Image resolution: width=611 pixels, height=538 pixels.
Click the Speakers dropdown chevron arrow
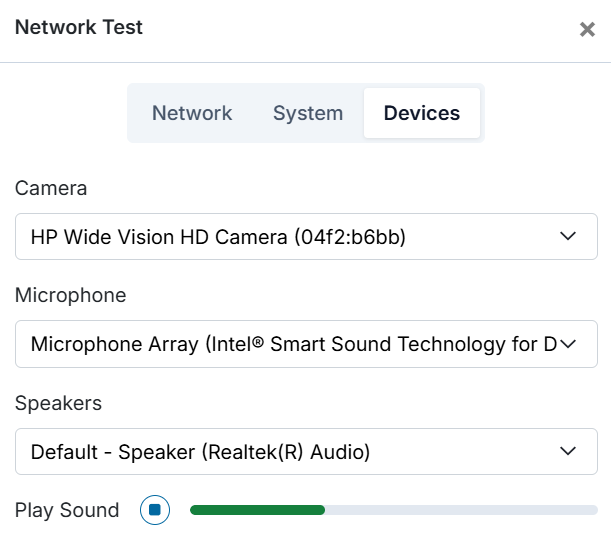(x=568, y=451)
